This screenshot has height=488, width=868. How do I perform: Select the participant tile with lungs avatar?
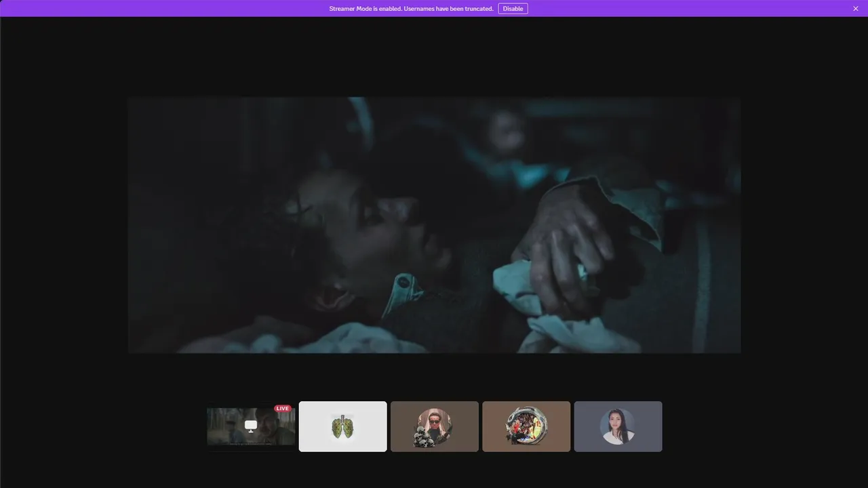343,426
